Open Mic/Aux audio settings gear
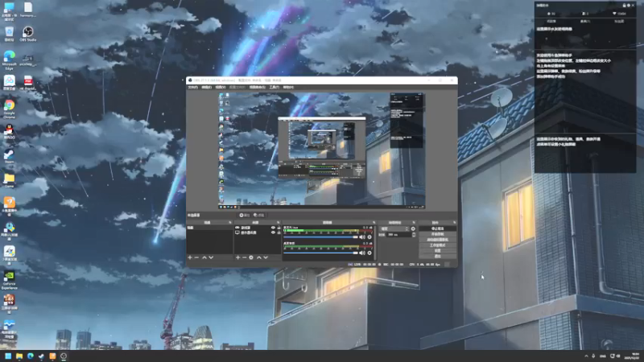644x362 pixels. pos(369,237)
